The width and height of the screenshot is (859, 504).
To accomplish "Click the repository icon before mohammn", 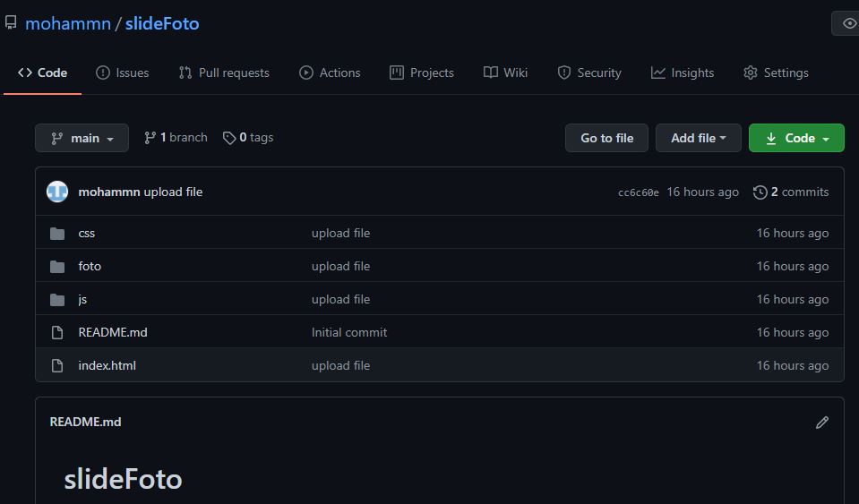I will (11, 23).
